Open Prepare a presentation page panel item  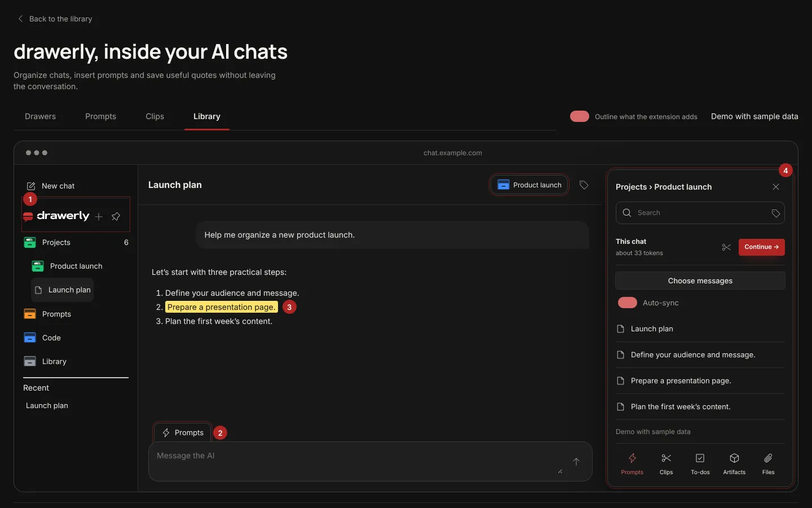[x=700, y=381]
